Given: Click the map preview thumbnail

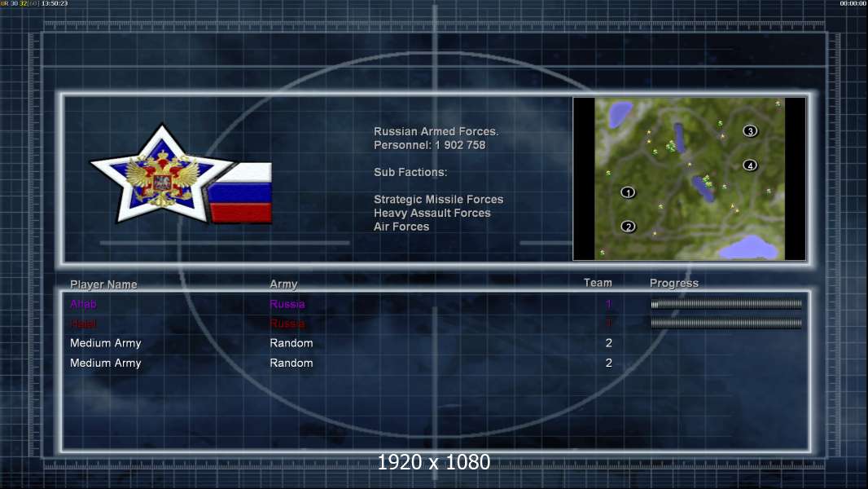Looking at the screenshot, I should pyautogui.click(x=689, y=178).
